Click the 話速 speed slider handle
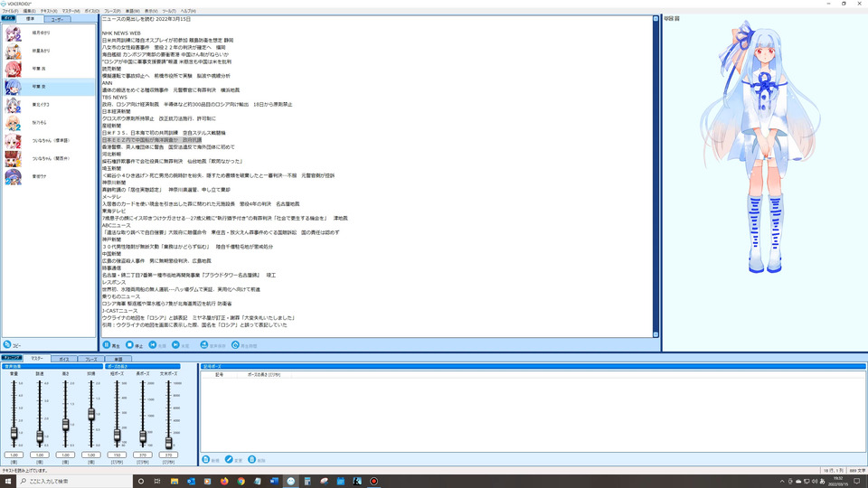This screenshot has width=868, height=488. (x=40, y=436)
